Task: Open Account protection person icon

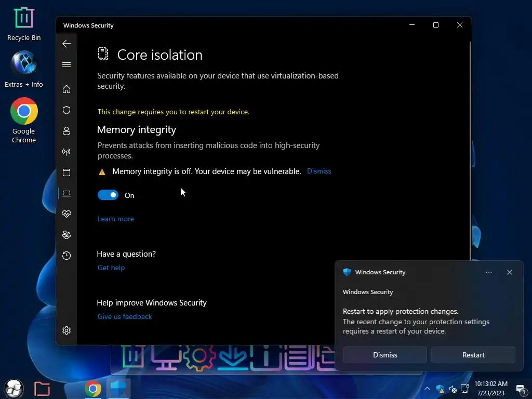Action: pyautogui.click(x=66, y=131)
